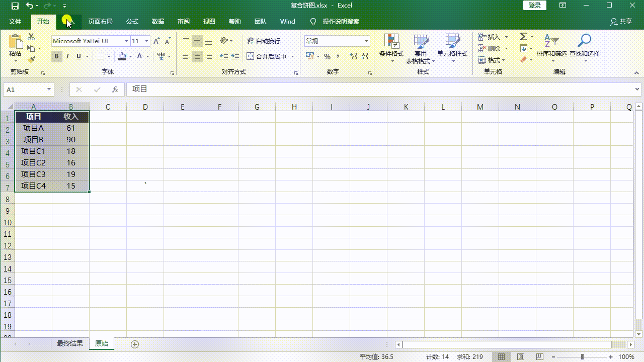644x362 pixels.
Task: Toggle Bold formatting
Action: tap(56, 56)
